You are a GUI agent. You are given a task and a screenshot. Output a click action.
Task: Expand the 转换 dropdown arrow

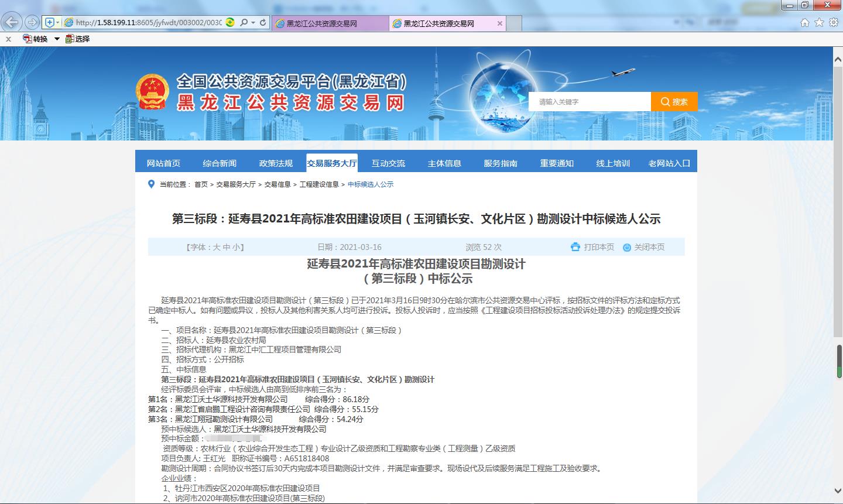tap(57, 39)
